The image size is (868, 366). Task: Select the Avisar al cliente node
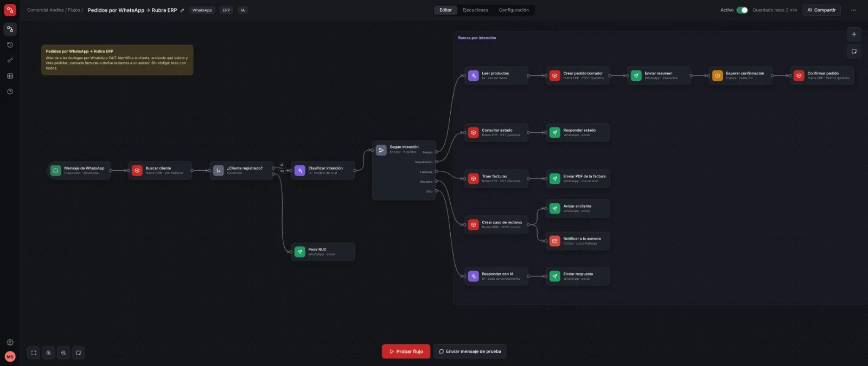point(578,208)
